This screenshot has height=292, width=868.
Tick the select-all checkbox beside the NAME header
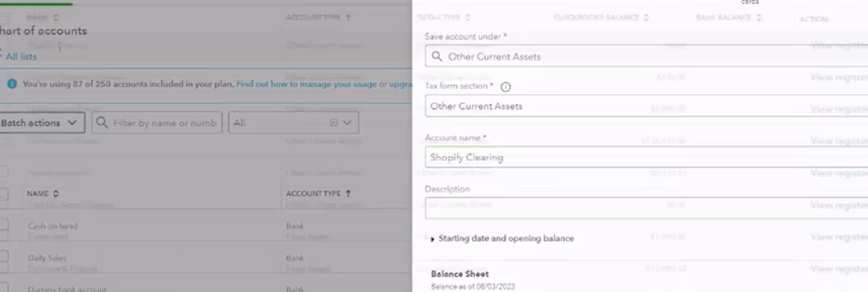pyautogui.click(x=3, y=194)
